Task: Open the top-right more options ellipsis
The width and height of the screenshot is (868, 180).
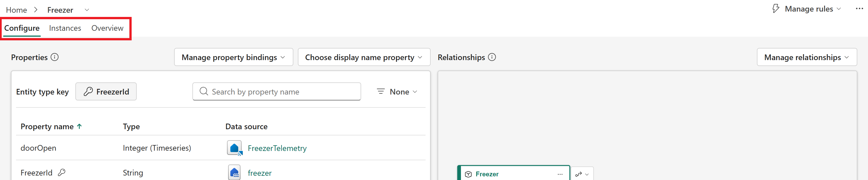Action: point(859,9)
